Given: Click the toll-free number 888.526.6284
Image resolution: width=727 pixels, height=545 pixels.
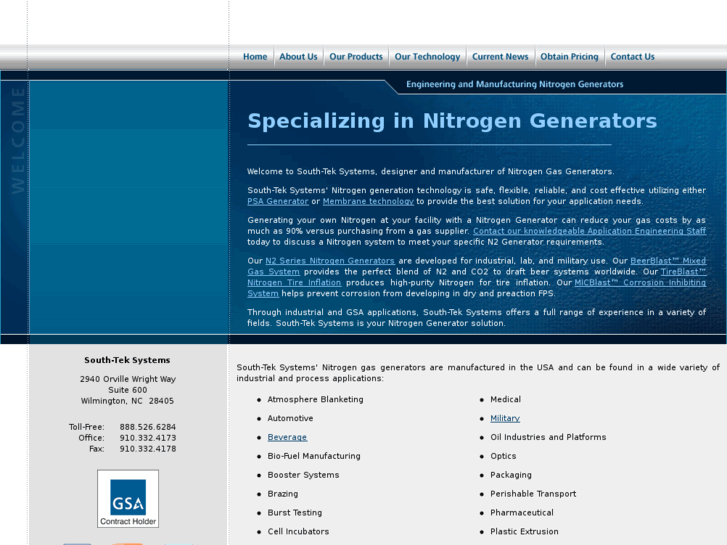Looking at the screenshot, I should 147,427.
